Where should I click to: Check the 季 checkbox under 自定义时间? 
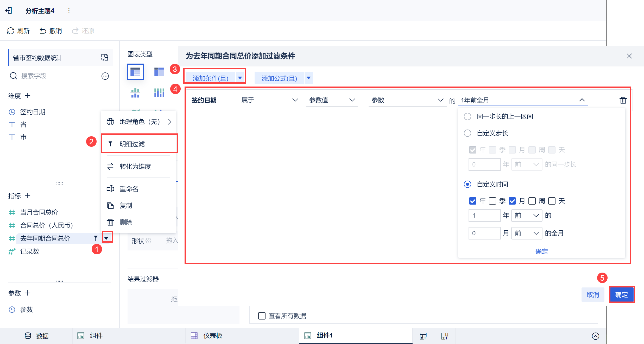(x=493, y=201)
